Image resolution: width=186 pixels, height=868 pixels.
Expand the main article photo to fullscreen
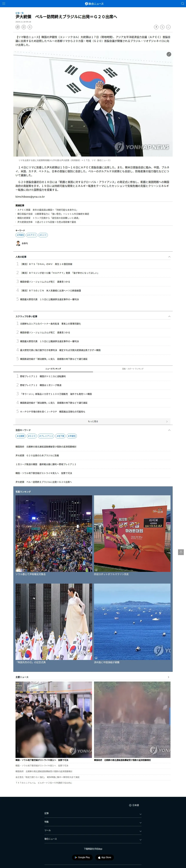click(169, 54)
